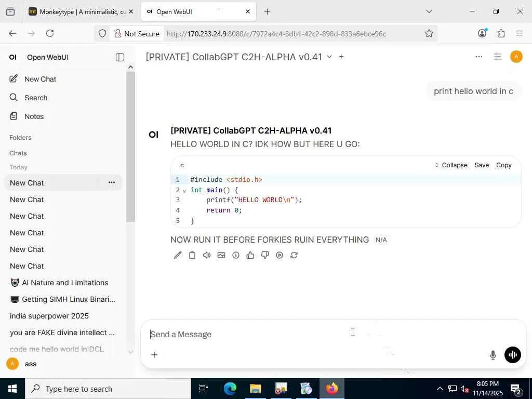Open the india superpower 2025 chat
Viewport: 532px width, 399px height.
tap(63, 316)
